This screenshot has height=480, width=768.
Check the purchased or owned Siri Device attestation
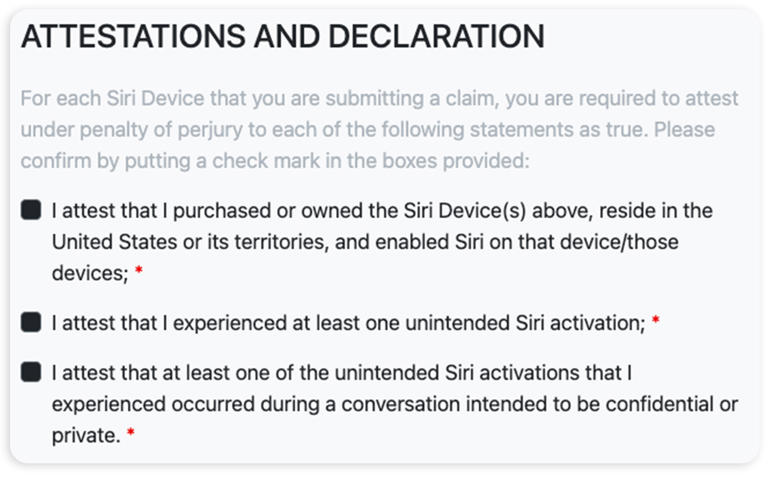point(31,210)
